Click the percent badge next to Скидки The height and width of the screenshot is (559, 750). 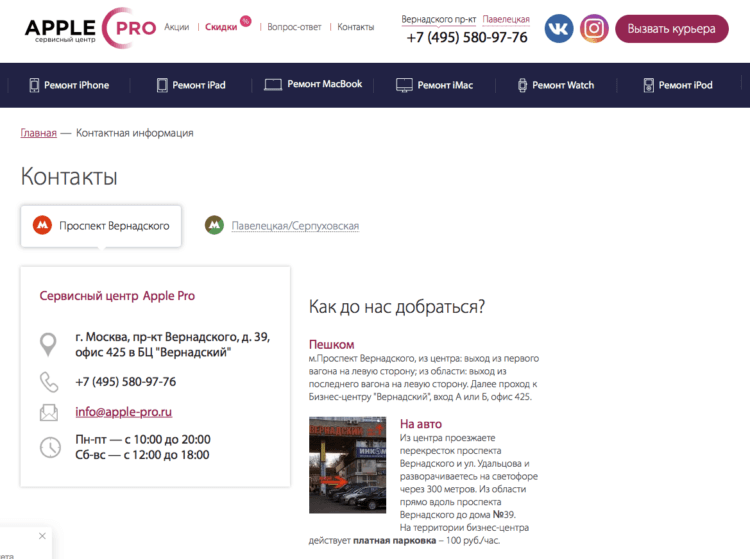coord(245,21)
